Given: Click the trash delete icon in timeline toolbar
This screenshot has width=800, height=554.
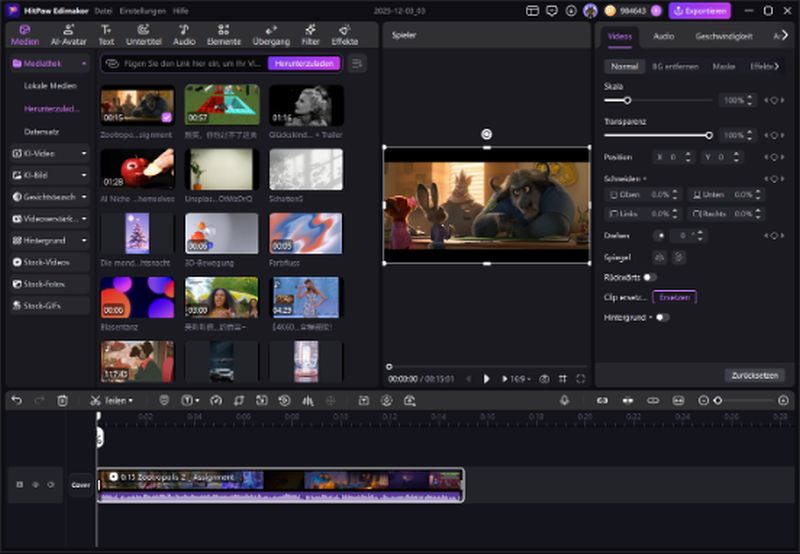Looking at the screenshot, I should pyautogui.click(x=62, y=400).
